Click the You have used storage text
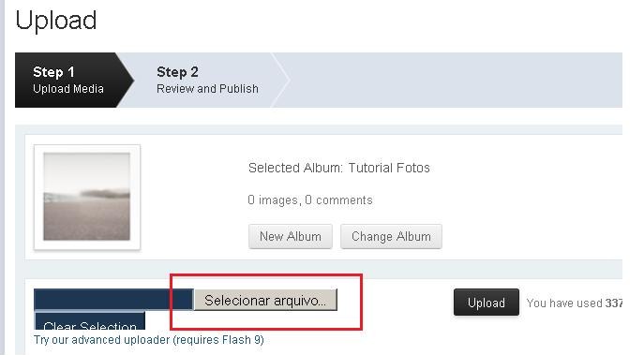 pos(575,303)
